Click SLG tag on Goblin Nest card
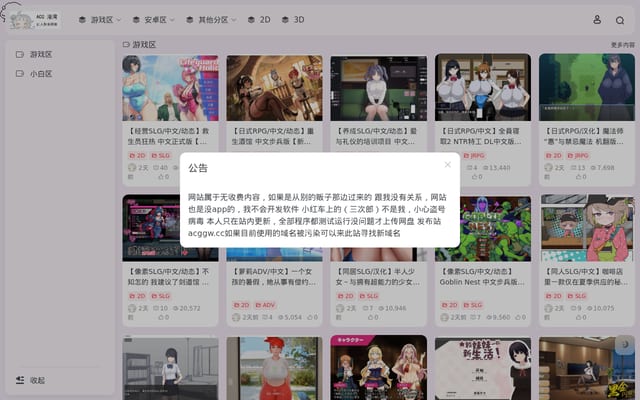Screen dimensions: 640x400 click(473, 305)
